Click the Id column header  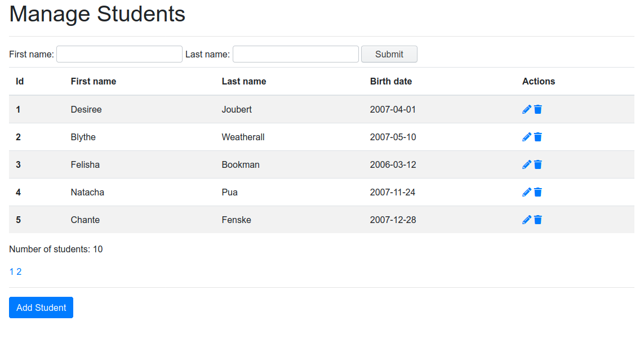coord(20,81)
